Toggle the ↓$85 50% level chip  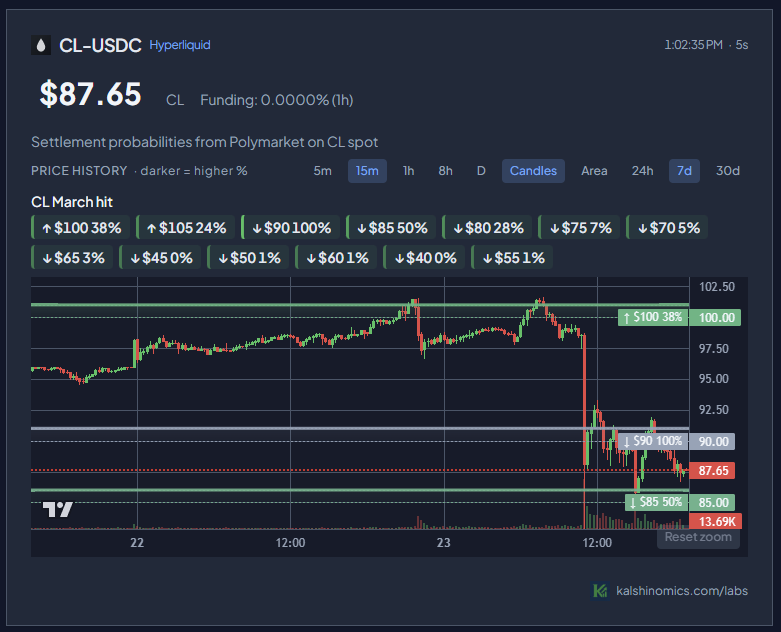(x=391, y=228)
